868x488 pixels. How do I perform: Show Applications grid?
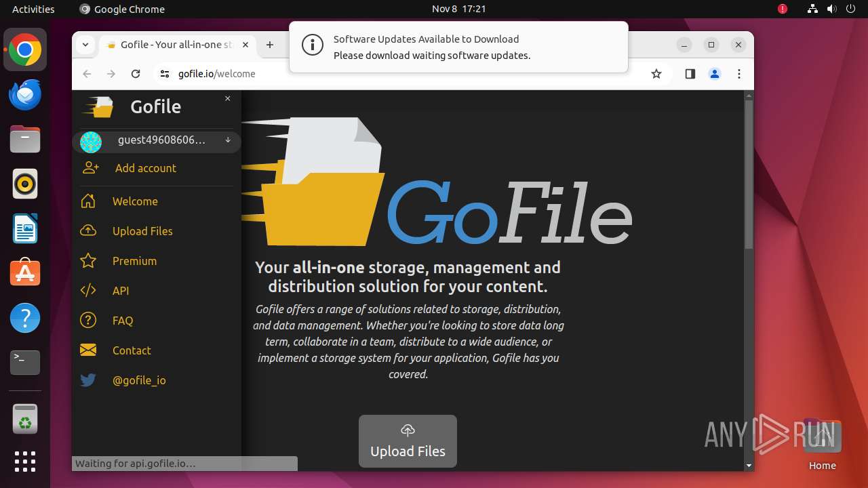click(x=25, y=462)
